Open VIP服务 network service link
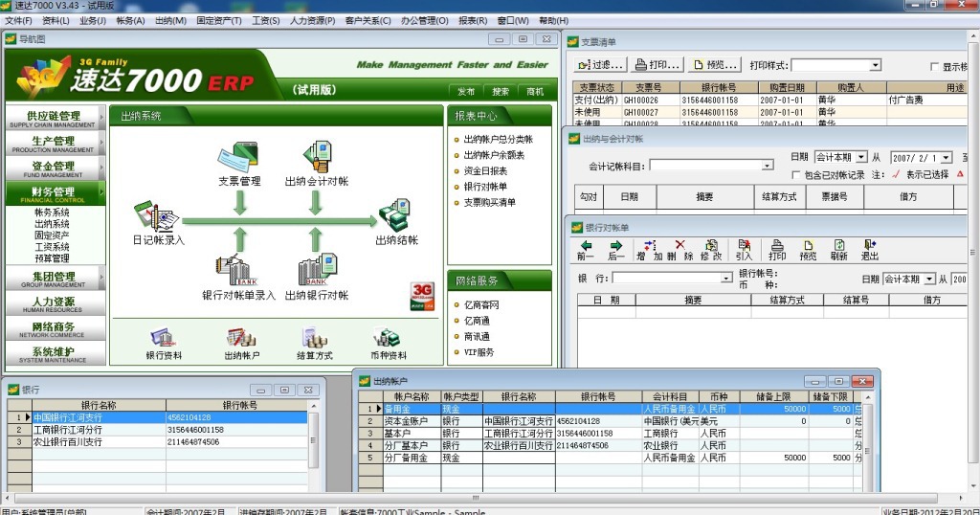The height and width of the screenshot is (515, 980). [x=479, y=352]
